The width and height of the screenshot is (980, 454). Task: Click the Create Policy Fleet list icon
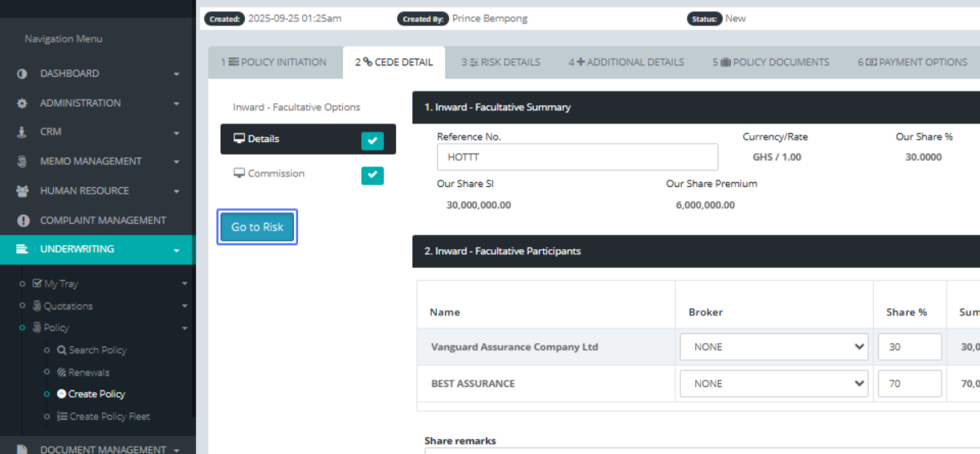pyautogui.click(x=61, y=416)
